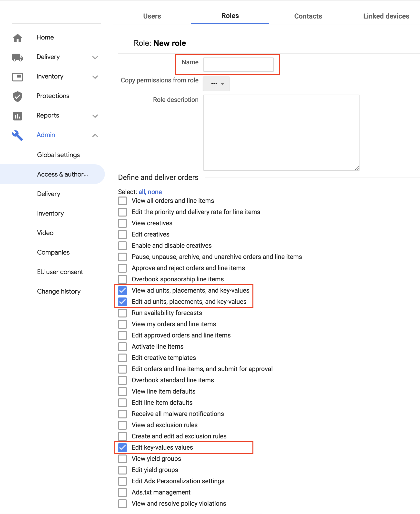Screen dimensions: 420x514
Task: Click the 'all' select link
Action: (142, 192)
